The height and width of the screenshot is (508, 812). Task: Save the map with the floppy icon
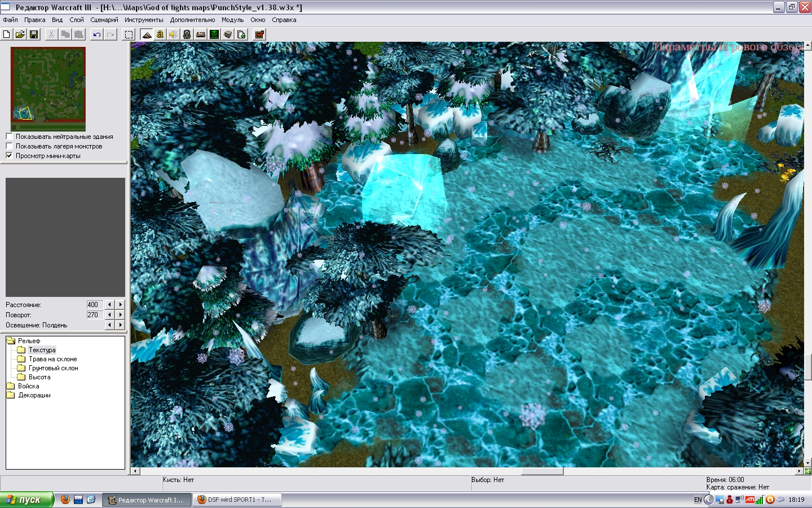pos(34,34)
